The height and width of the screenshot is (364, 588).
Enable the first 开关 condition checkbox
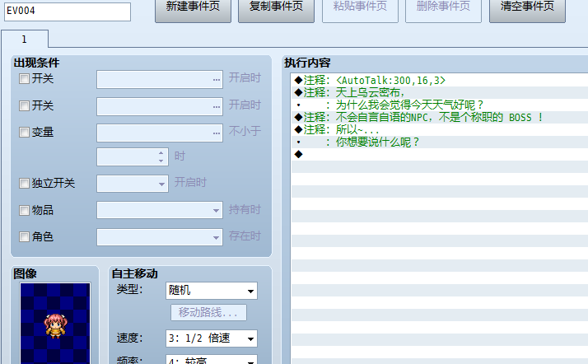[24, 78]
